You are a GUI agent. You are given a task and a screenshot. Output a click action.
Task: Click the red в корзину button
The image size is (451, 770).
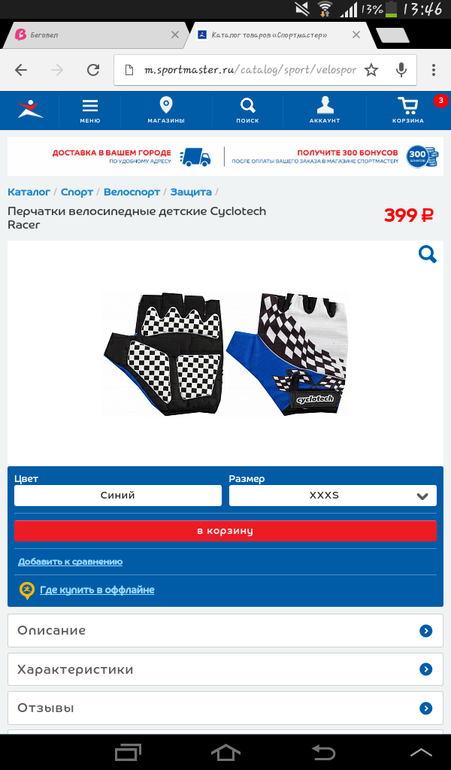[x=225, y=531]
